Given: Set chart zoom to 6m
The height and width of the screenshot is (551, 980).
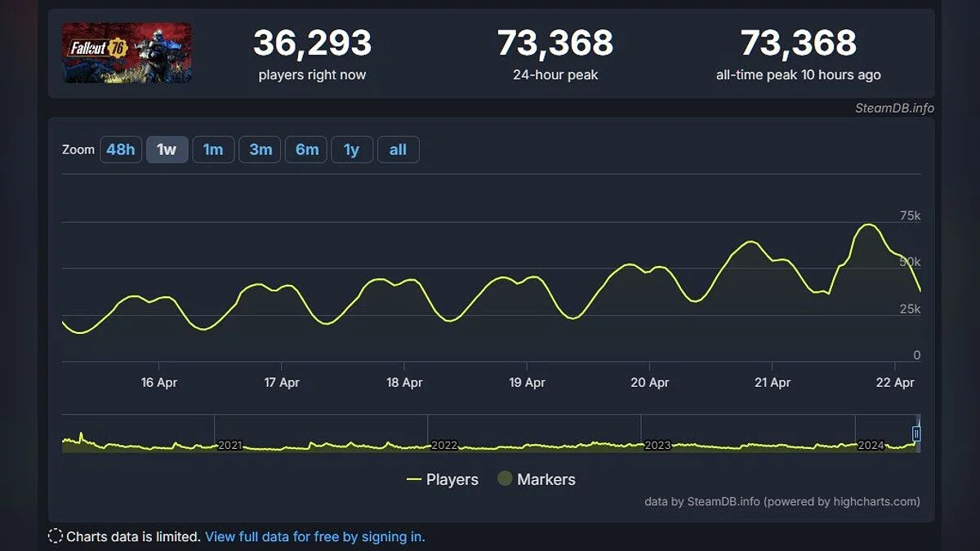Looking at the screenshot, I should (x=307, y=149).
